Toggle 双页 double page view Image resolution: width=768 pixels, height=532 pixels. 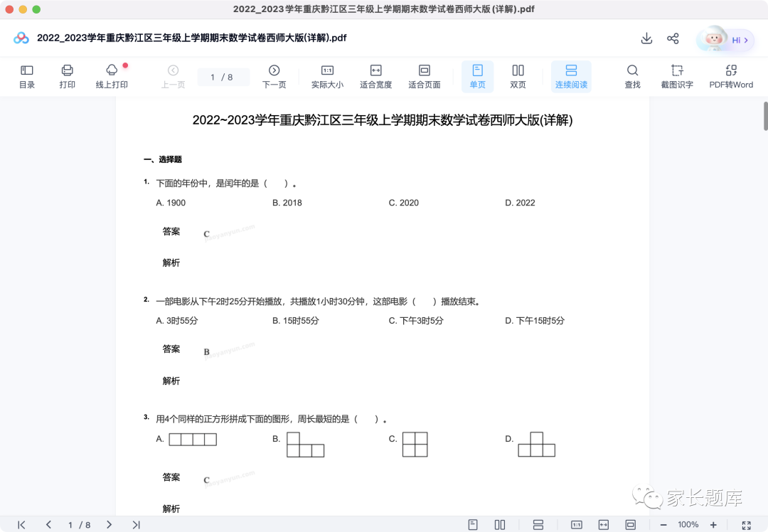point(518,77)
